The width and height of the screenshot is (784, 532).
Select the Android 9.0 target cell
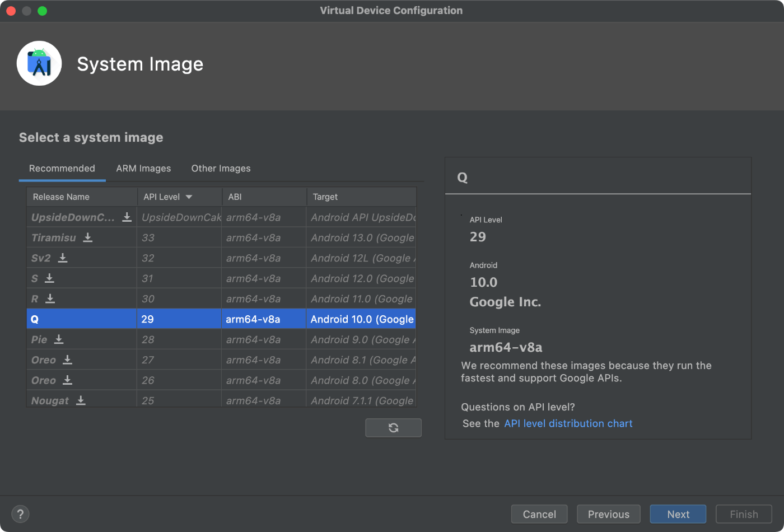coord(362,339)
